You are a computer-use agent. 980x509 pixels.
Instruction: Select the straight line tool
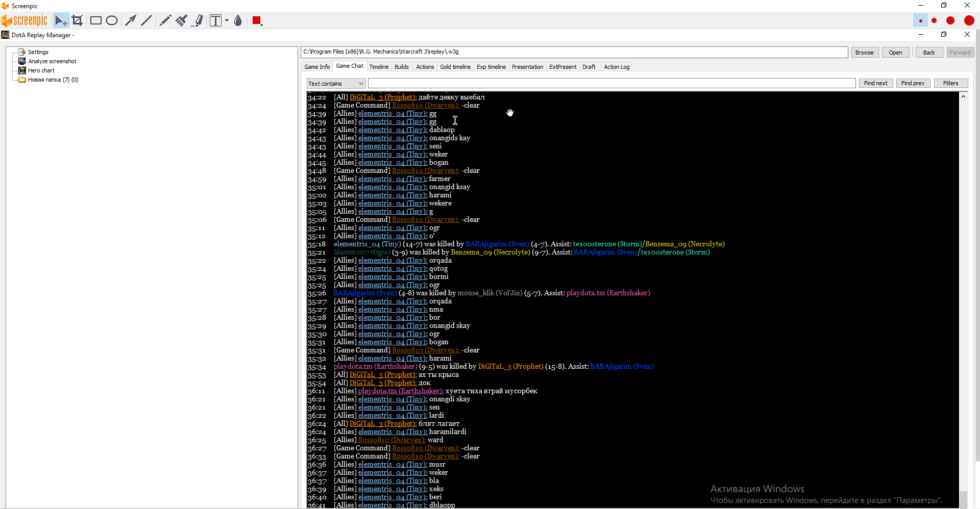point(146,20)
